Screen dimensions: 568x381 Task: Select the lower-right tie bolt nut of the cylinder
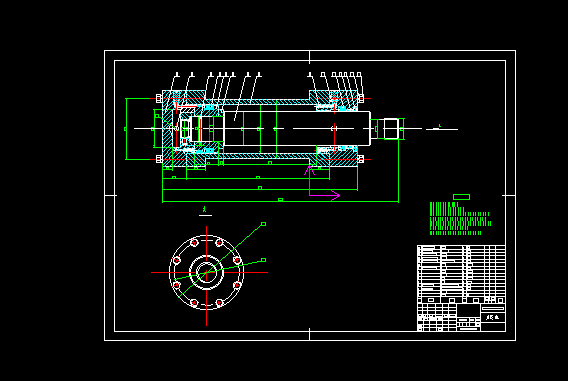tap(361, 159)
